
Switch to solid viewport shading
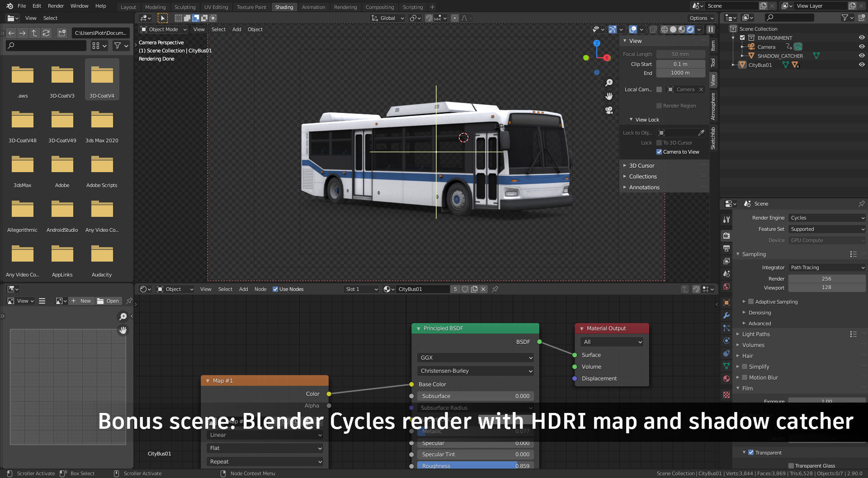tap(673, 29)
